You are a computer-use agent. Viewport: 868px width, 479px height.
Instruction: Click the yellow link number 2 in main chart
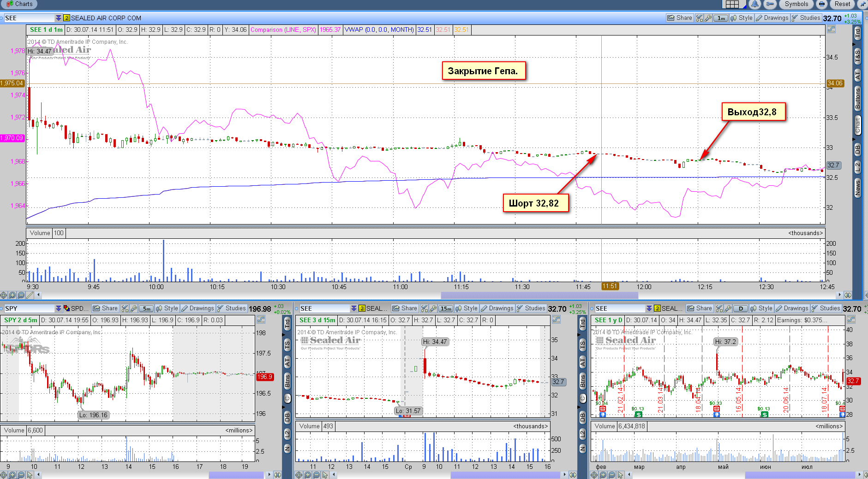point(66,18)
